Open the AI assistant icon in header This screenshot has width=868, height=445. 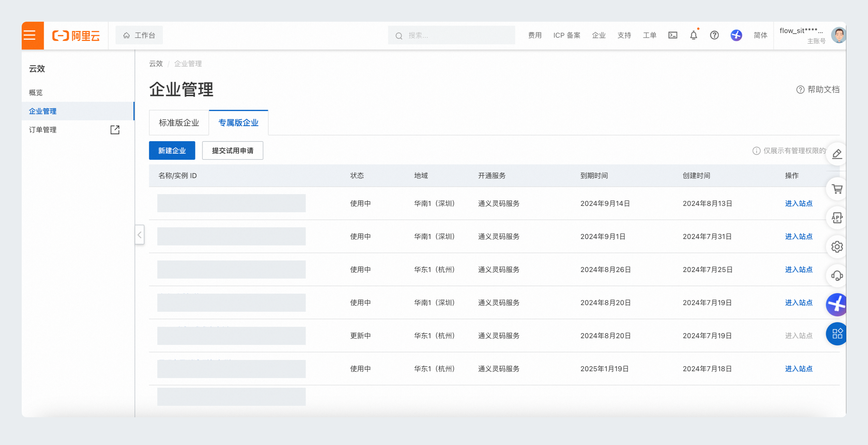[x=736, y=35]
